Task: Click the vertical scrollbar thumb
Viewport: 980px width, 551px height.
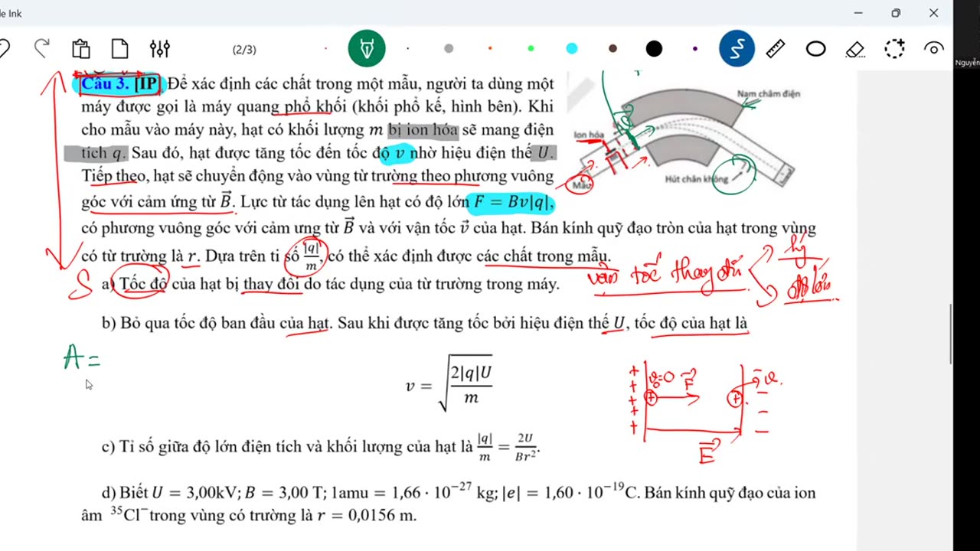Action: click(951, 334)
